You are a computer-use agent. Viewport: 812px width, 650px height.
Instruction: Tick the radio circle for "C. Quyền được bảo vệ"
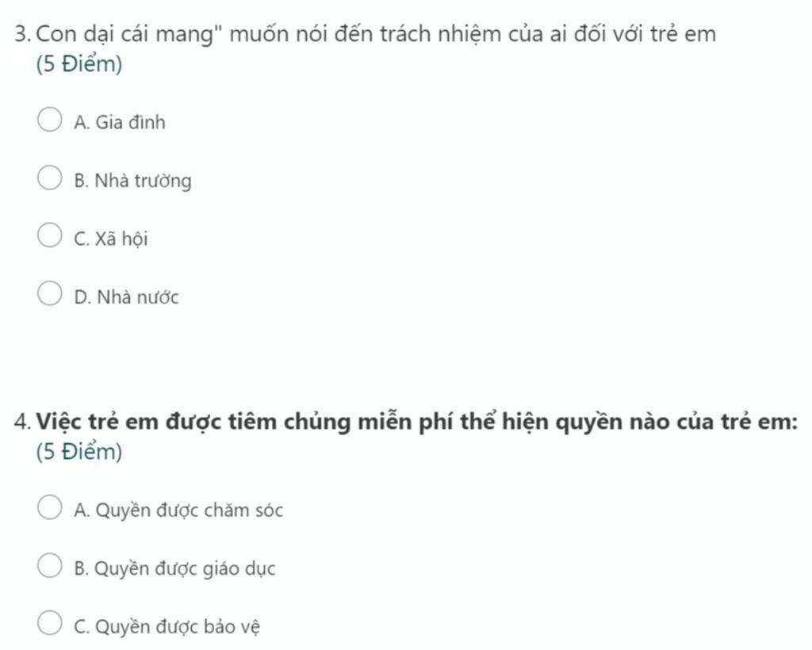49,625
